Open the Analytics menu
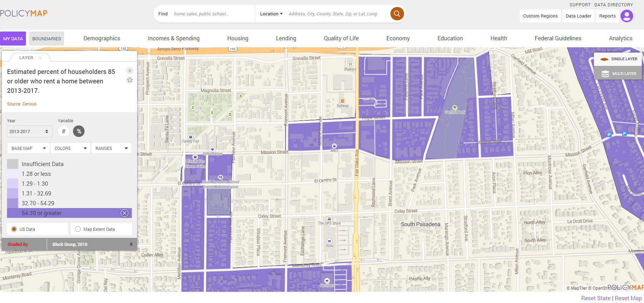 [620, 39]
